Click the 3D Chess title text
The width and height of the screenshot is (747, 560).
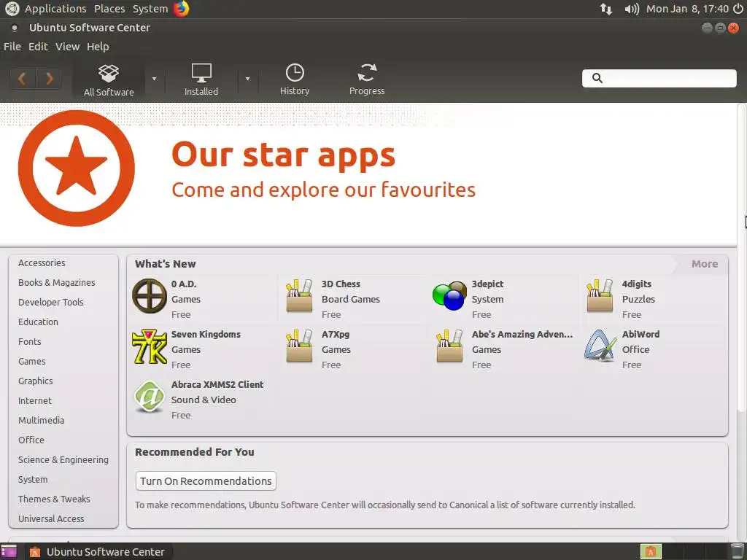[341, 284]
